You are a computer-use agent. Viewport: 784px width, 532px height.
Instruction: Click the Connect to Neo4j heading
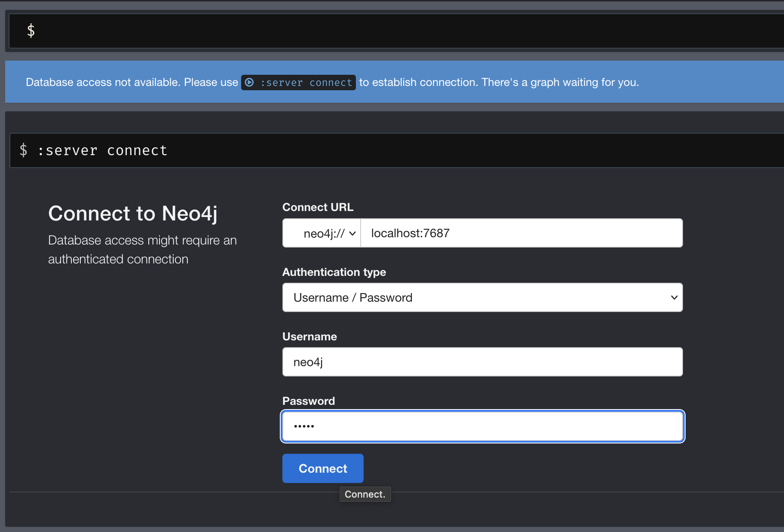(x=133, y=213)
